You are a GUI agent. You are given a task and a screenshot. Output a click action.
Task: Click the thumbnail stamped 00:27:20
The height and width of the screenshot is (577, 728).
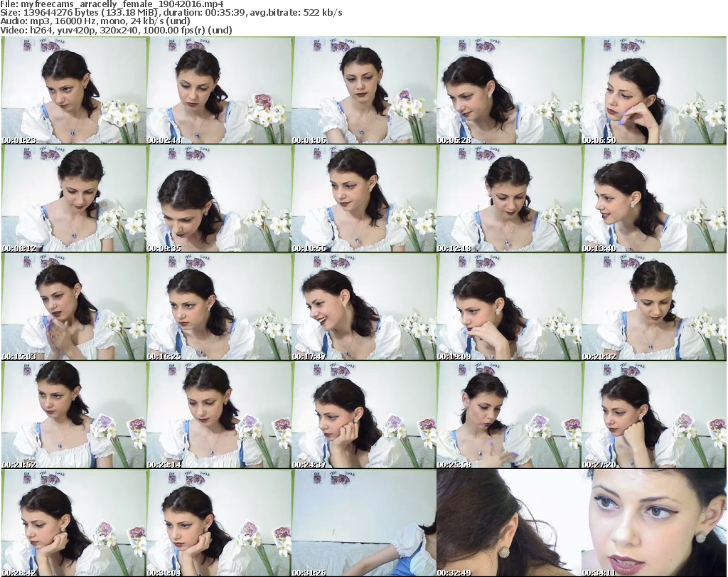tap(654, 415)
